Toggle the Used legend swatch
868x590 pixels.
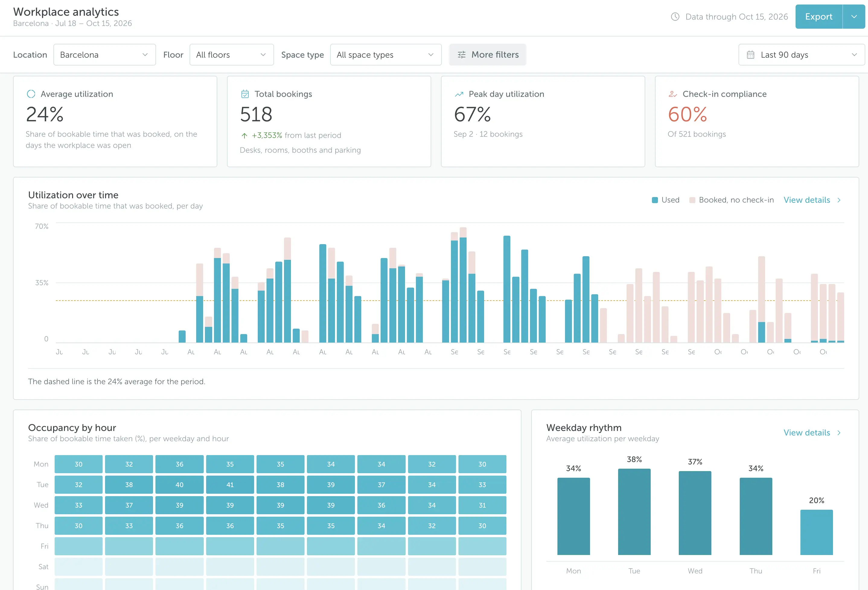tap(655, 200)
